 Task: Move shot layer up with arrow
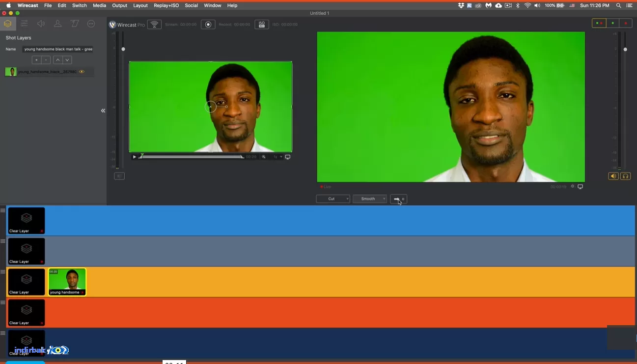(57, 60)
